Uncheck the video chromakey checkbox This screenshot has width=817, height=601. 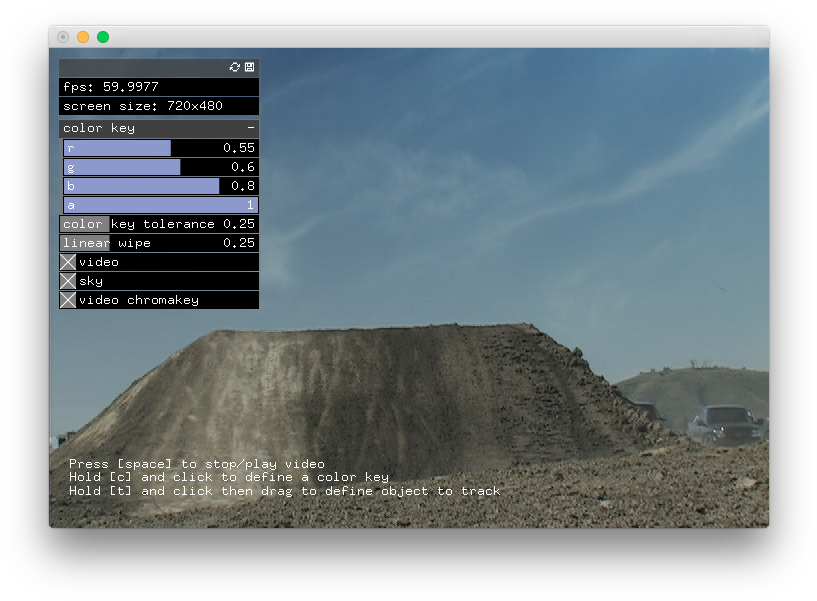pos(68,300)
